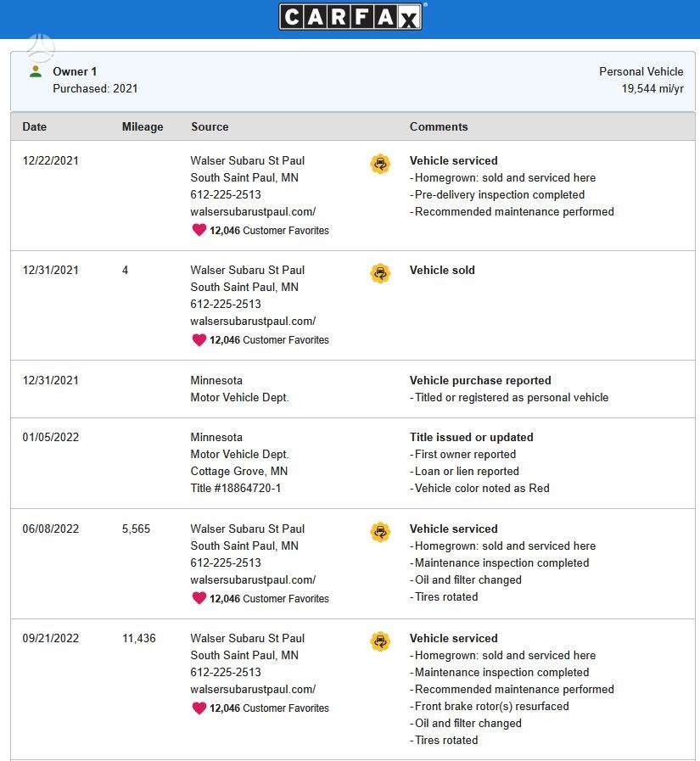The width and height of the screenshot is (700, 761).
Task: Click the date 06/08/2022
Action: 51,529
